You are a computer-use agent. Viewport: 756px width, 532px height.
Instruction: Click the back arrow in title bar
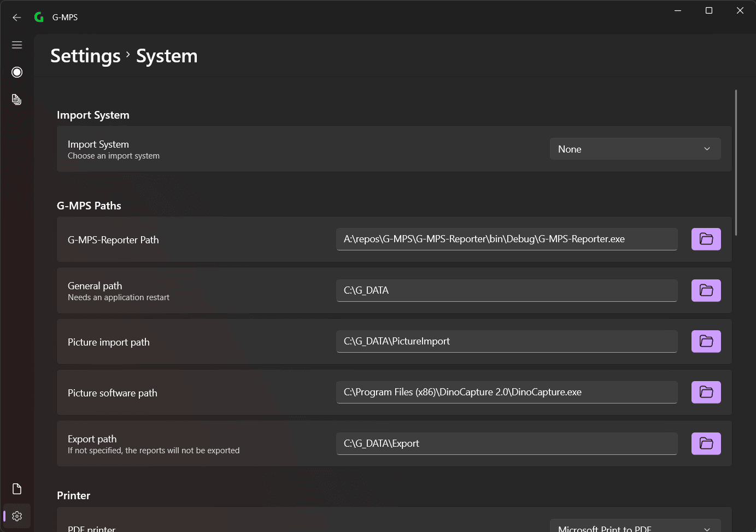coord(17,17)
